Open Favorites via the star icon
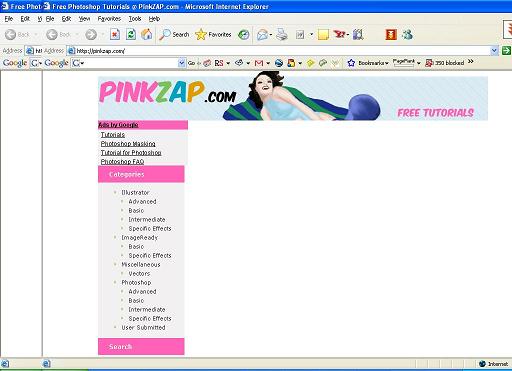 [201, 34]
